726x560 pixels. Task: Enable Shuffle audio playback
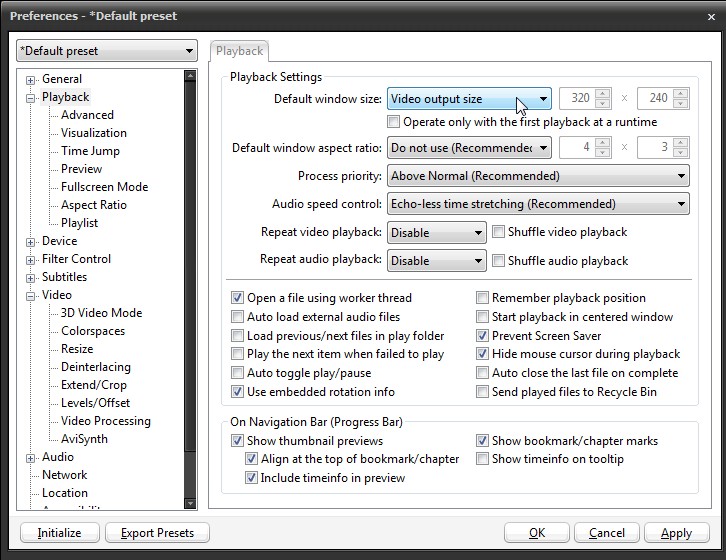click(x=498, y=261)
